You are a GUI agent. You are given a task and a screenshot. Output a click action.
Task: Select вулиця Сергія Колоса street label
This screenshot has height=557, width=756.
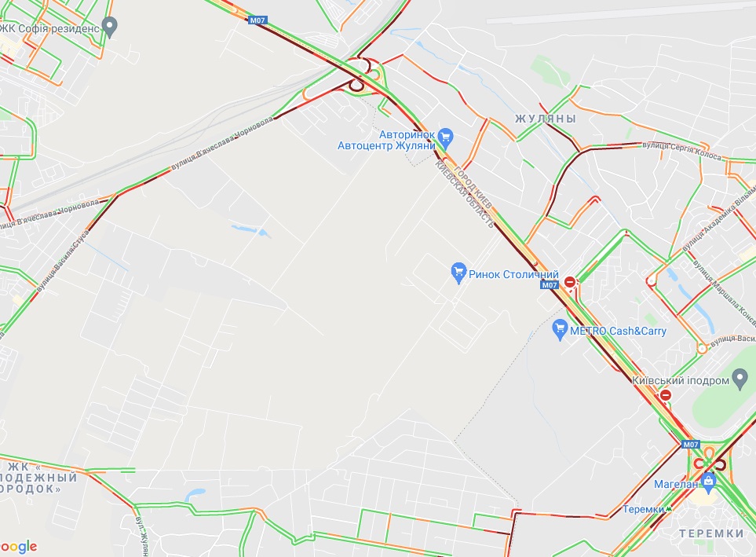click(x=681, y=150)
